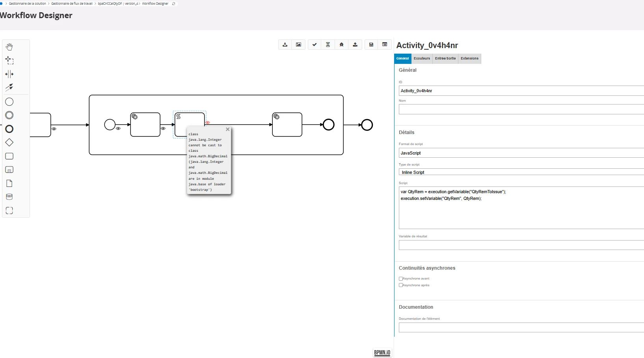The width and height of the screenshot is (644, 358).
Task: Click into the Variable de résultat field
Action: point(521,245)
